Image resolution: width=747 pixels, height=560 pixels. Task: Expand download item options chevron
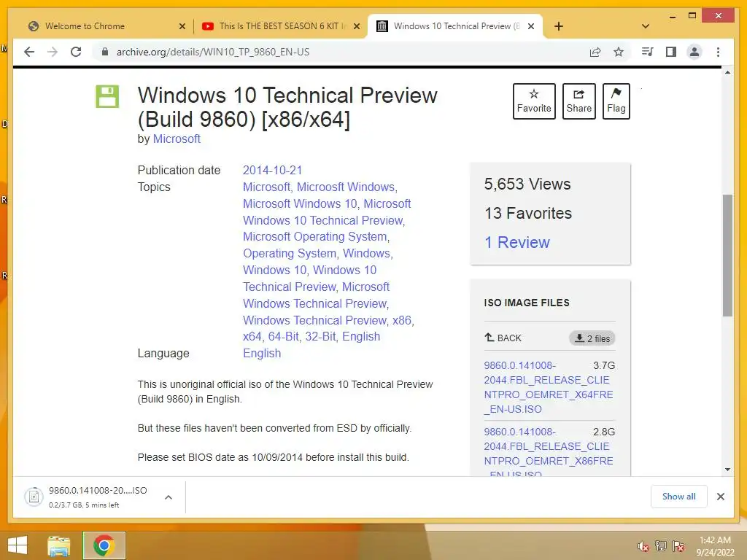pyautogui.click(x=169, y=497)
